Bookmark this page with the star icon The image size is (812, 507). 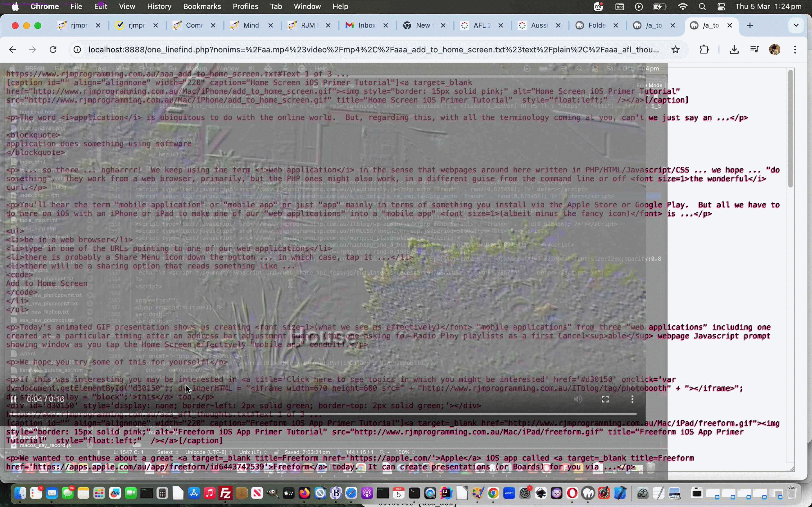point(676,50)
